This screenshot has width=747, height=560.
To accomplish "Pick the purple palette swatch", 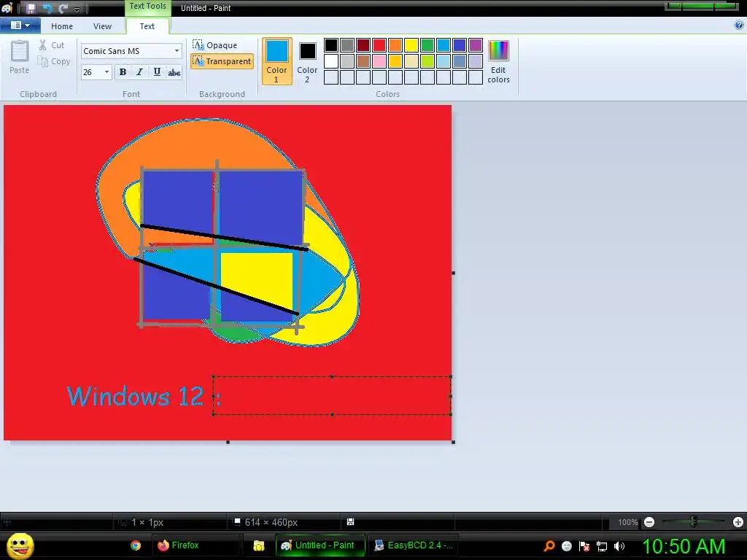I will (x=476, y=45).
